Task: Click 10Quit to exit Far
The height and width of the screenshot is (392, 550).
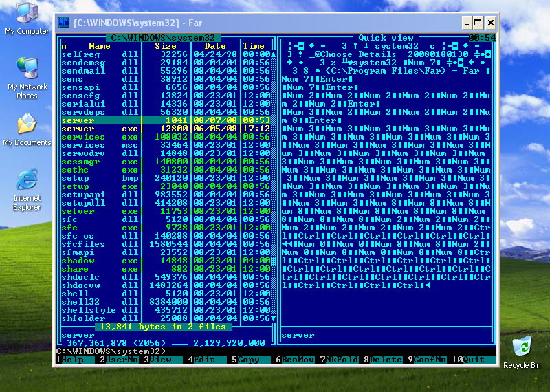Action: [472, 360]
